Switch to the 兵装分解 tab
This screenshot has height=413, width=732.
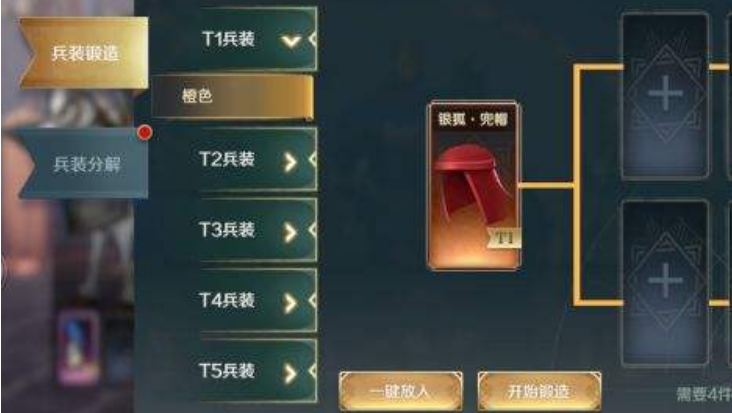84,163
